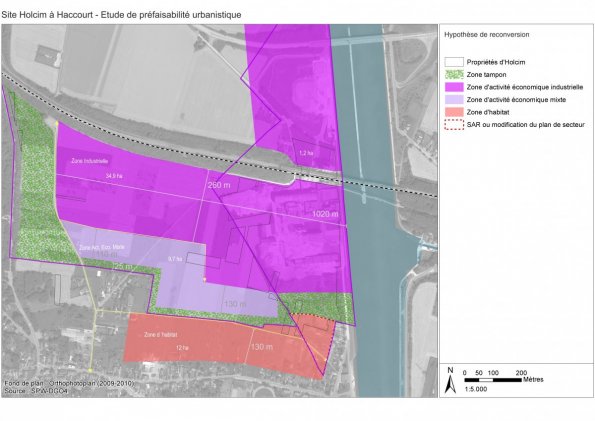
Task: Click the '9,7 ha' area label
Action: tap(175, 259)
